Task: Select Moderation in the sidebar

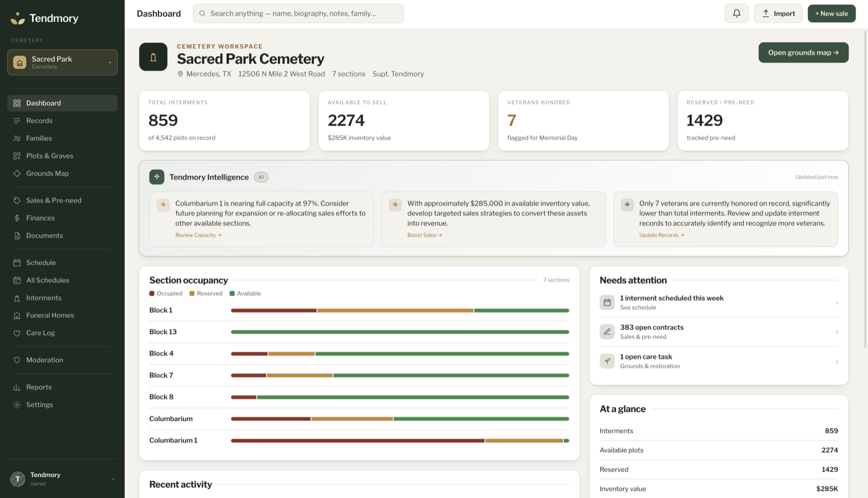Action: [x=62, y=360]
